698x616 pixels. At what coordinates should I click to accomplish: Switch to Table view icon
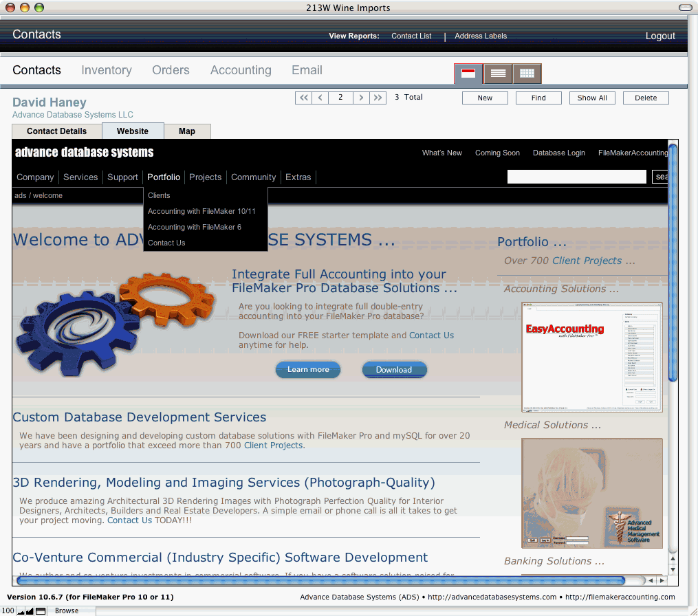(x=527, y=74)
